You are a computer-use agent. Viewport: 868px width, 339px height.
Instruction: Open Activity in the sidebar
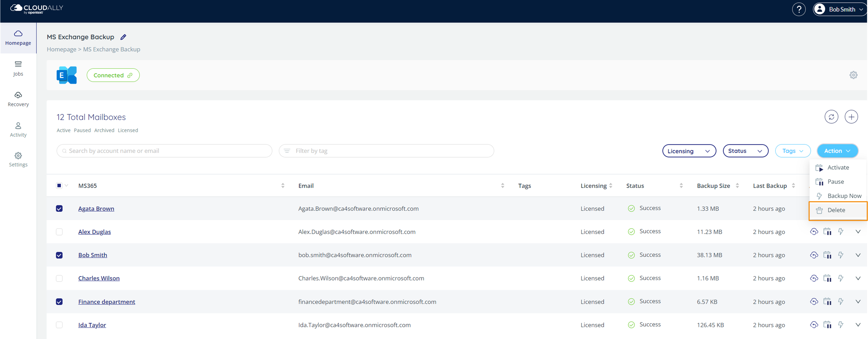click(18, 130)
